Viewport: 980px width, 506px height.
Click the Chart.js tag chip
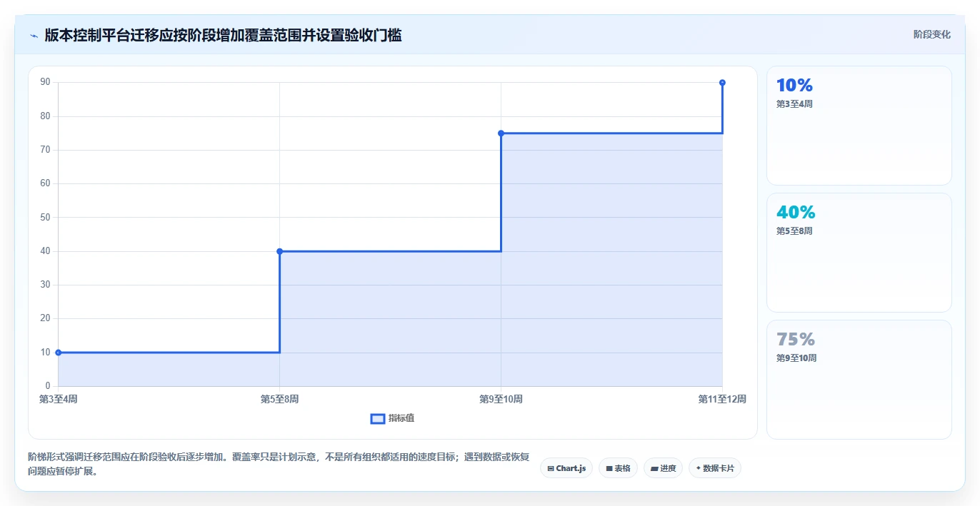(x=566, y=468)
